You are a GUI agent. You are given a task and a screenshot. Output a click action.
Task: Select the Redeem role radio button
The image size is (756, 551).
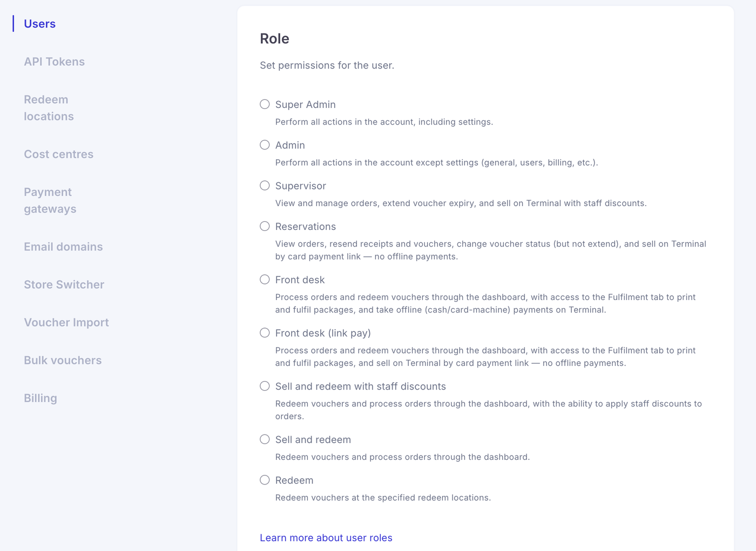[265, 480]
